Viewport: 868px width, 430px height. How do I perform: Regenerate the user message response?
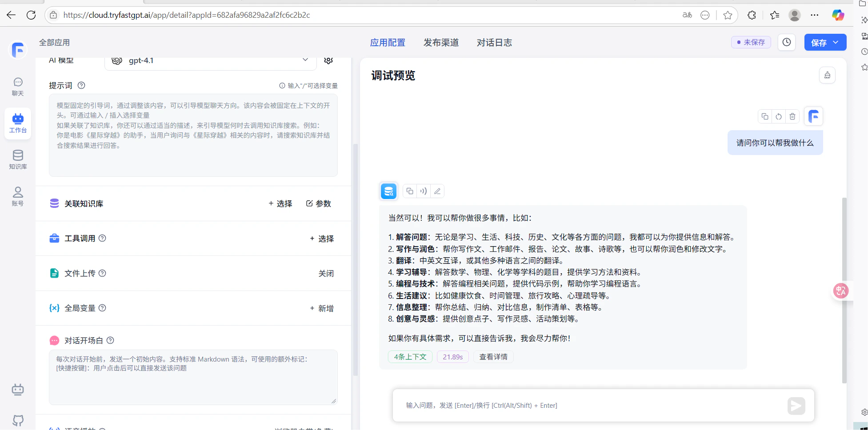click(x=778, y=116)
